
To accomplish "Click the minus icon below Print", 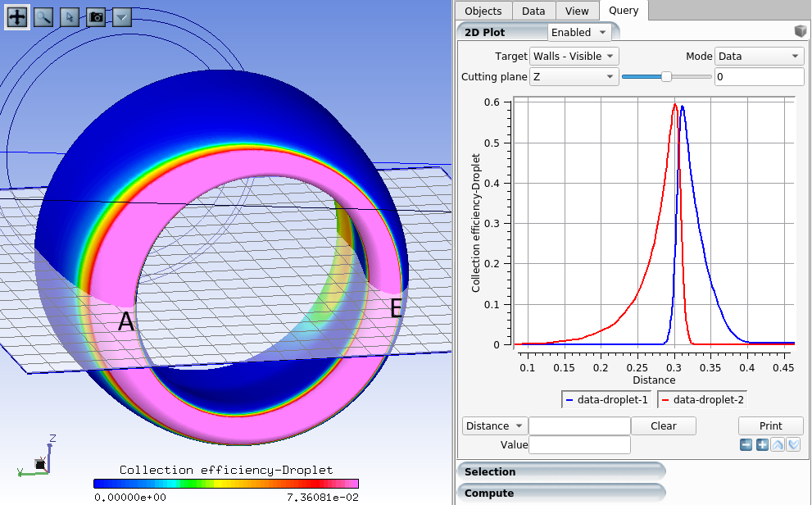I will point(746,444).
